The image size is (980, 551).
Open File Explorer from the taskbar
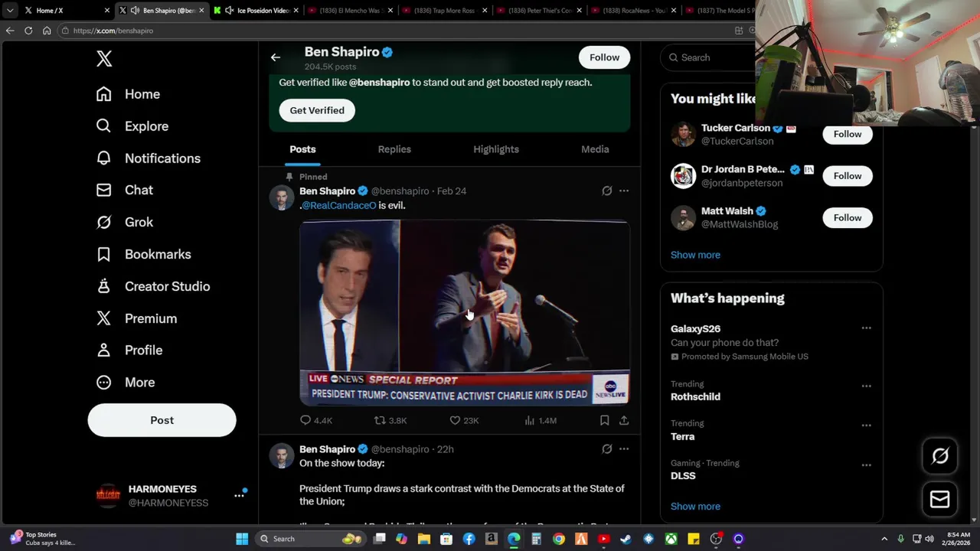coord(424,539)
